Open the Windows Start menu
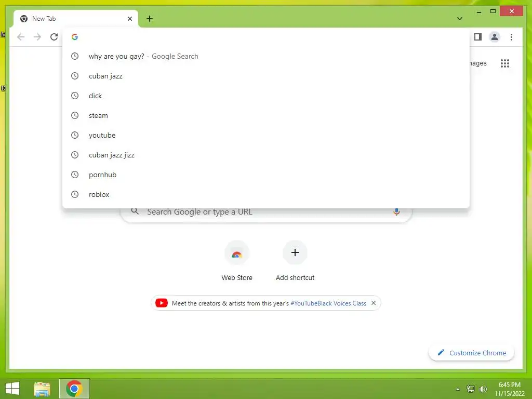This screenshot has width=532, height=399. click(12, 389)
